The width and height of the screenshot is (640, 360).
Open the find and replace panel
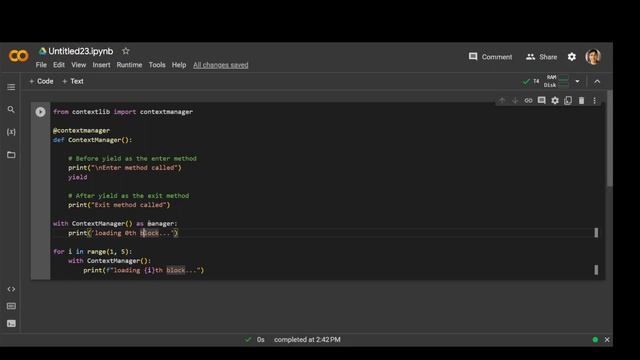[x=11, y=109]
